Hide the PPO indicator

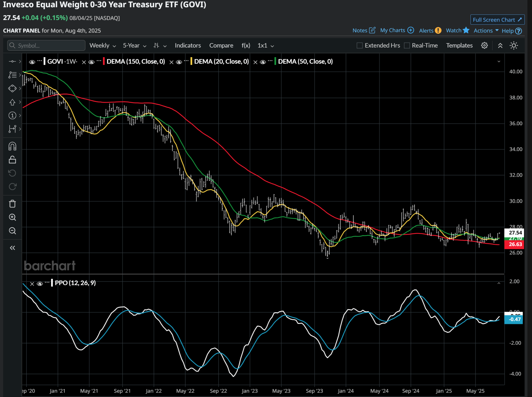(40, 283)
